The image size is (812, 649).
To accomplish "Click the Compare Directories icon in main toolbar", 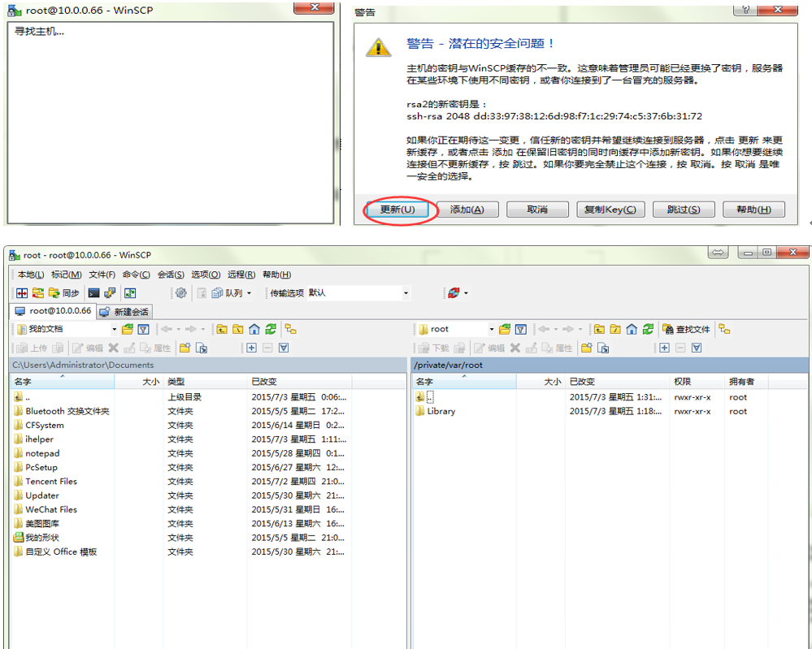I will (x=22, y=293).
